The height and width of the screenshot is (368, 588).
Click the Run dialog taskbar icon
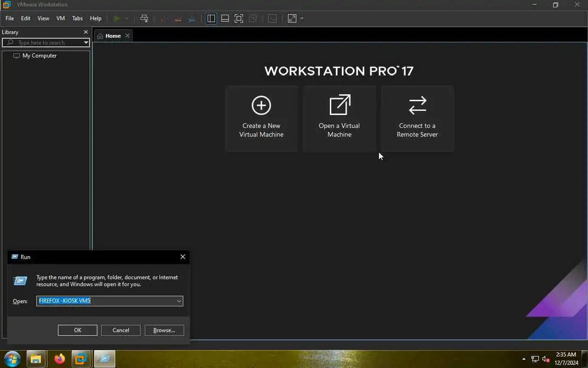104,359
